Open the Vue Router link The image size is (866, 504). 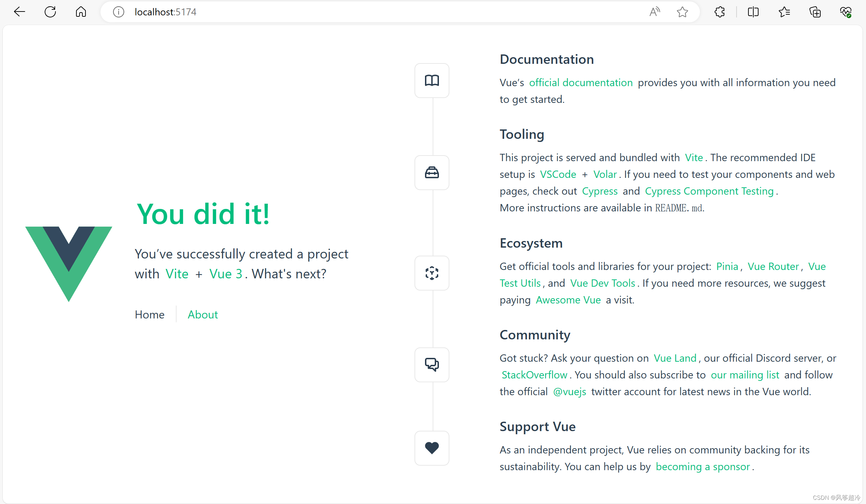773,266
